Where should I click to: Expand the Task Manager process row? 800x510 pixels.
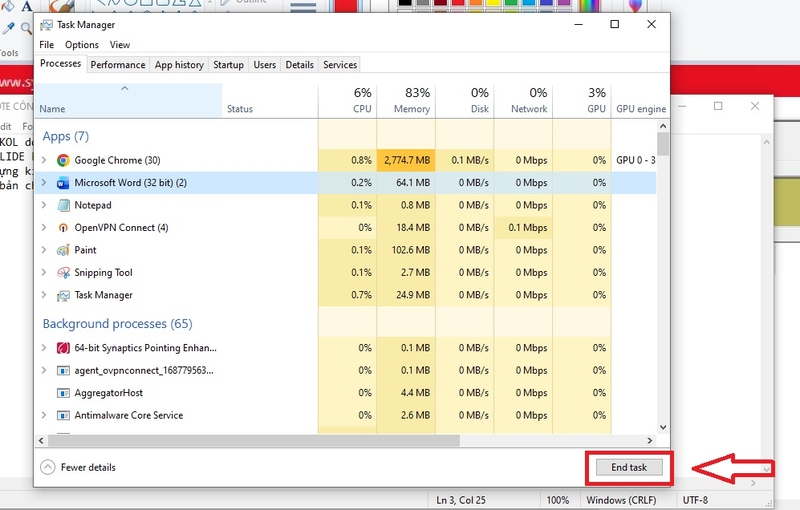pyautogui.click(x=44, y=295)
